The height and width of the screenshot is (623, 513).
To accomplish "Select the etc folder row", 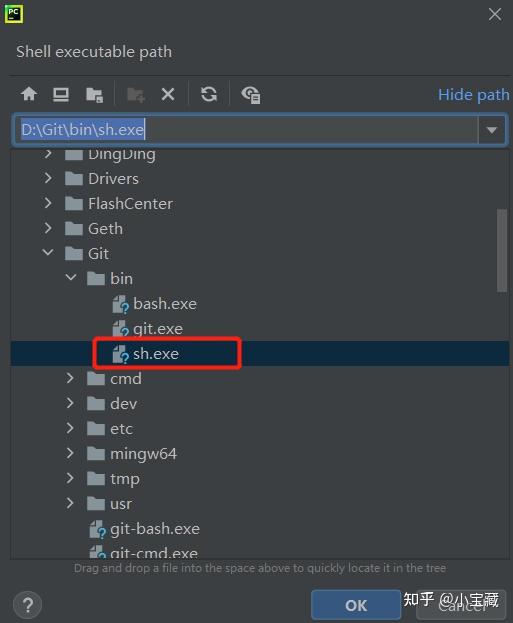I will (x=260, y=429).
